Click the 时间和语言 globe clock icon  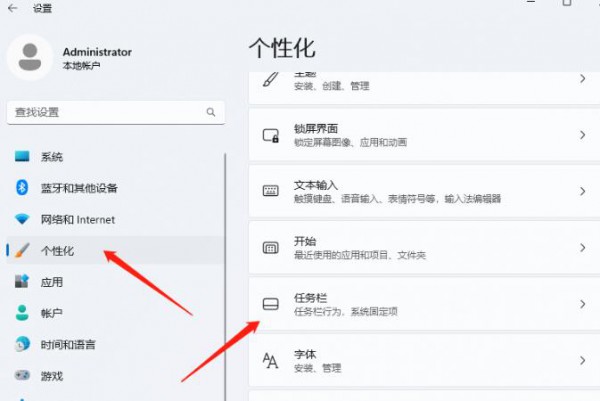[x=22, y=345]
